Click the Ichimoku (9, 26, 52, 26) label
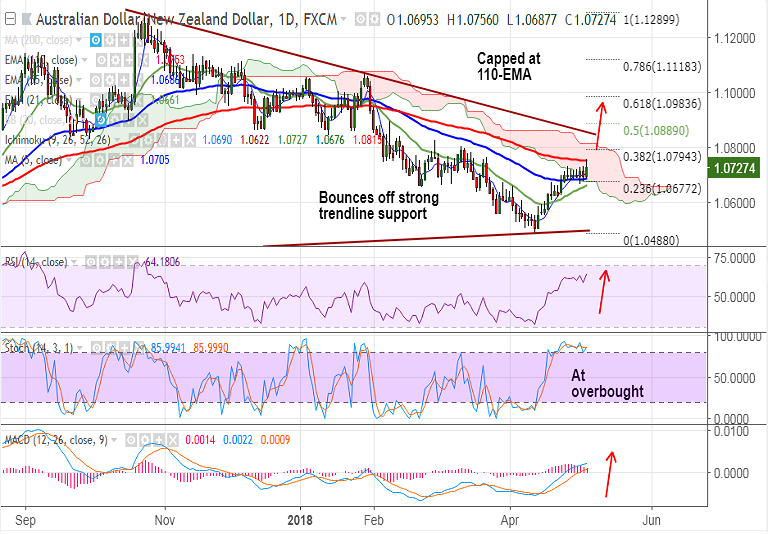The height and width of the screenshot is (534, 768). click(58, 140)
